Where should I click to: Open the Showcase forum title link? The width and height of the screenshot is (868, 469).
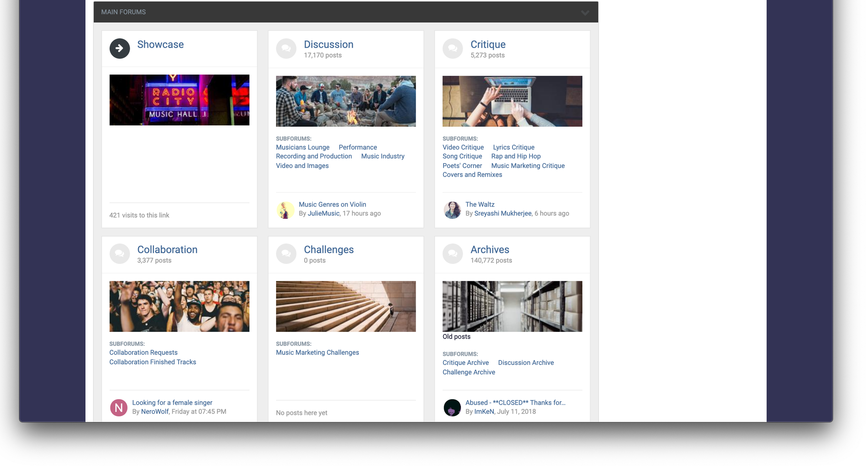click(160, 45)
